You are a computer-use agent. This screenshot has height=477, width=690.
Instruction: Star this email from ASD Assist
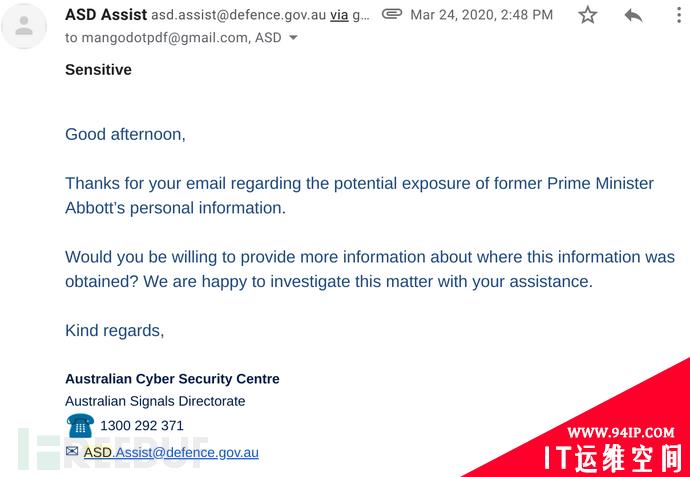(x=587, y=15)
